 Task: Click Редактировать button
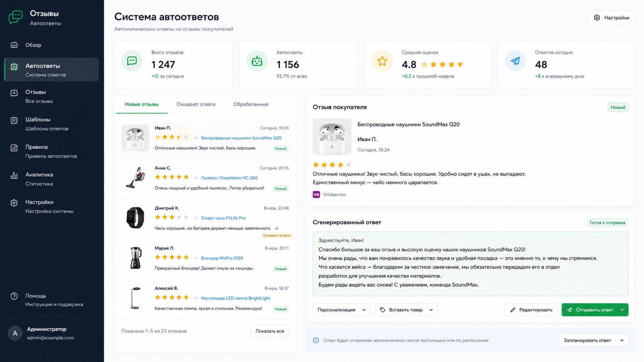coord(531,310)
